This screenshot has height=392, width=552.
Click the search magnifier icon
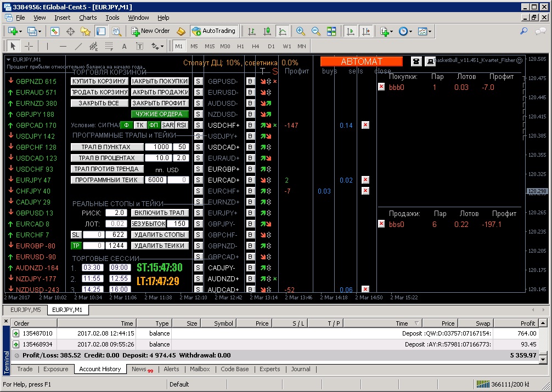click(524, 31)
